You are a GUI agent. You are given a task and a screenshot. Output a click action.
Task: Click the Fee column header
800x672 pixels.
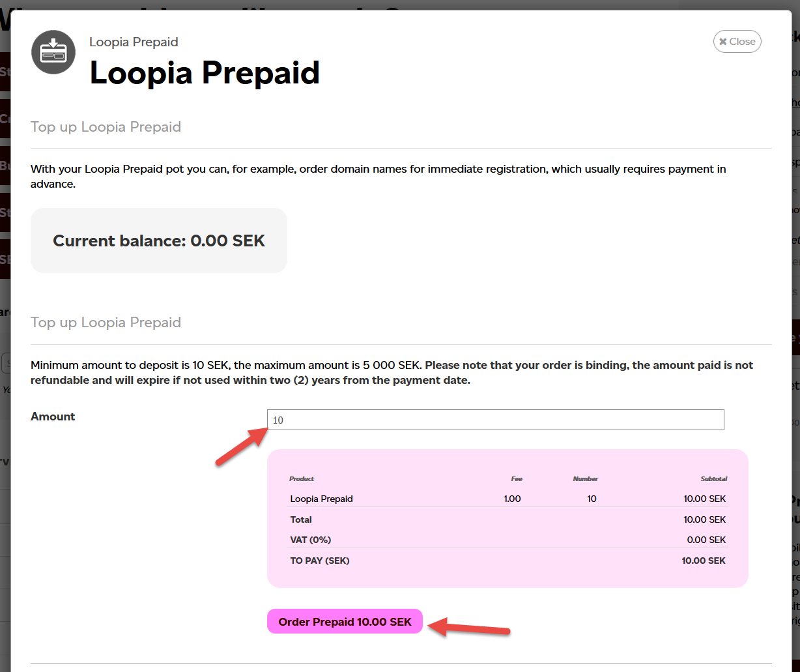(517, 478)
